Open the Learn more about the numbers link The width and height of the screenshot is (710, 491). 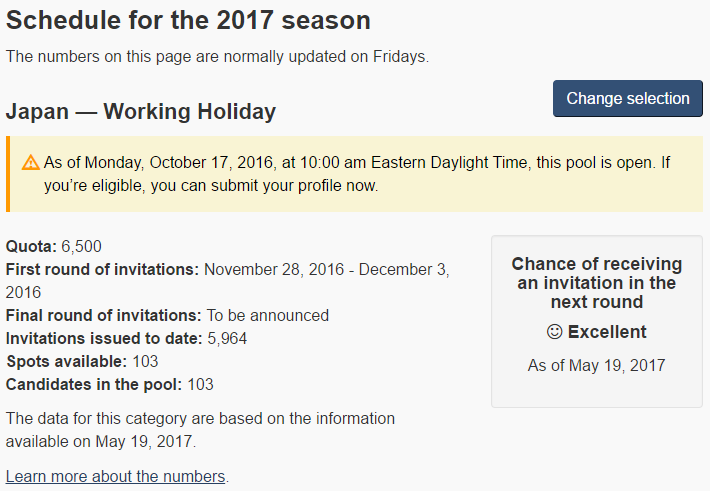pyautogui.click(x=115, y=476)
